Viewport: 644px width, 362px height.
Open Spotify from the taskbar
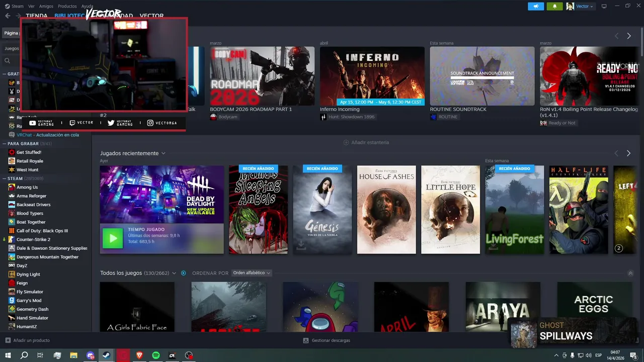click(x=156, y=355)
